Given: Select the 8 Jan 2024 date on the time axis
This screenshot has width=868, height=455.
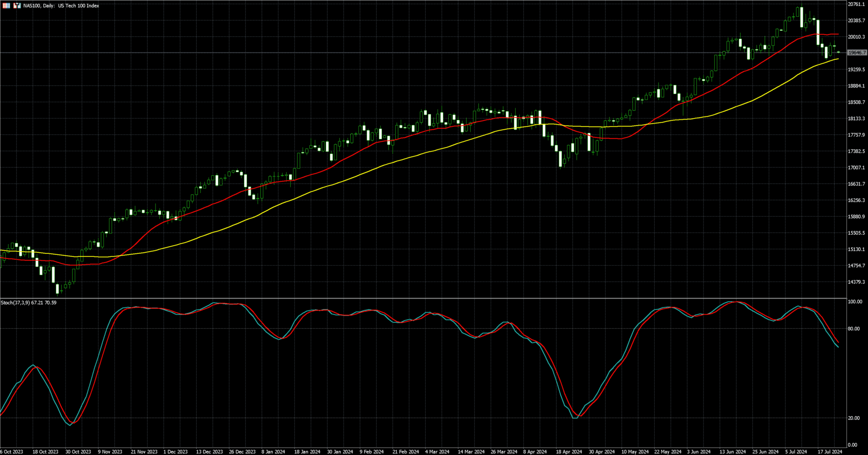Looking at the screenshot, I should 273,451.
